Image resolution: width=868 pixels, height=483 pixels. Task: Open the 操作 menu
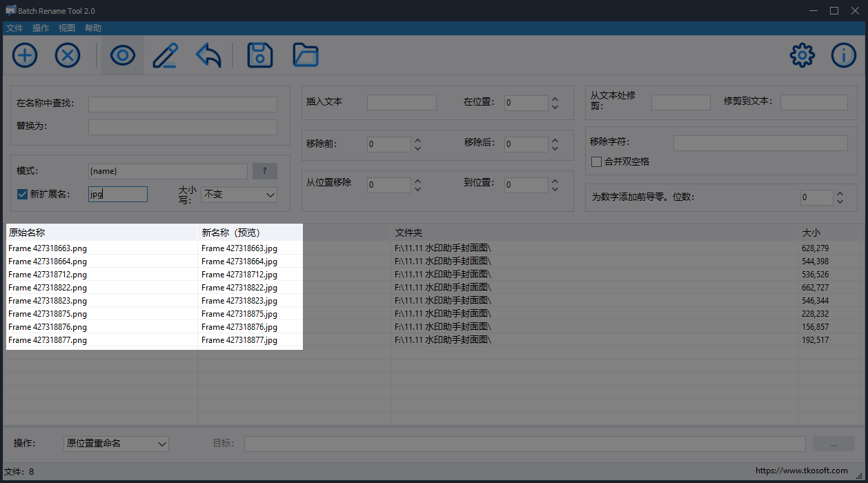[x=41, y=28]
